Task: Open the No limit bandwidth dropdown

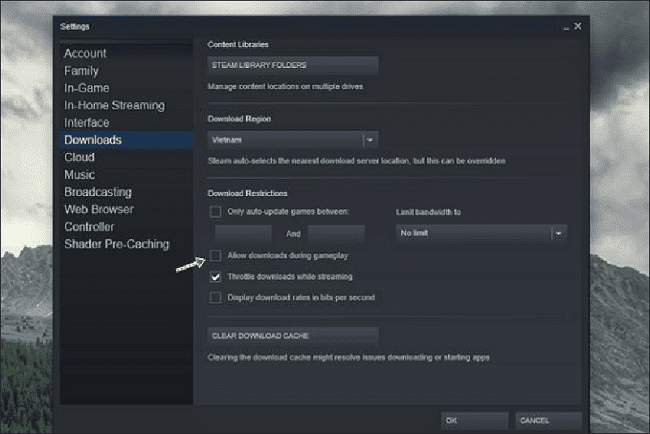Action: 481,233
